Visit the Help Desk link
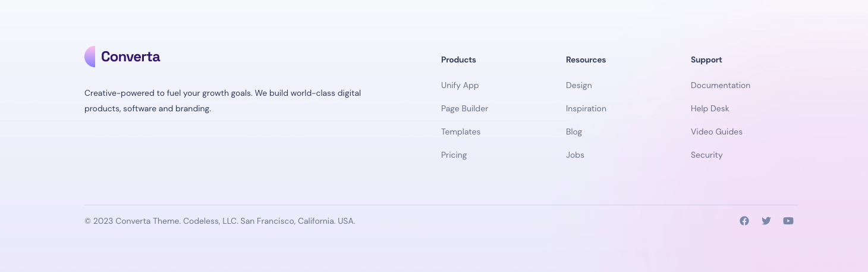 (710, 108)
